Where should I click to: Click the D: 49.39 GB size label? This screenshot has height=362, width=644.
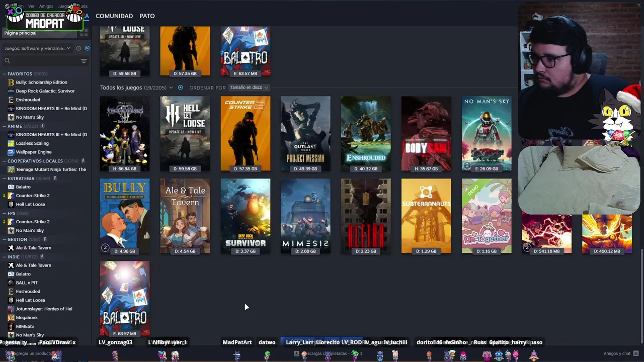click(x=305, y=169)
